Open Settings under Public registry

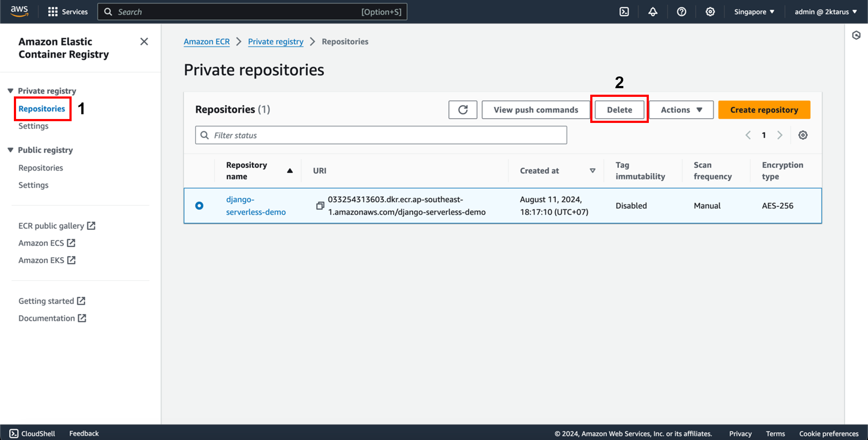tap(33, 185)
